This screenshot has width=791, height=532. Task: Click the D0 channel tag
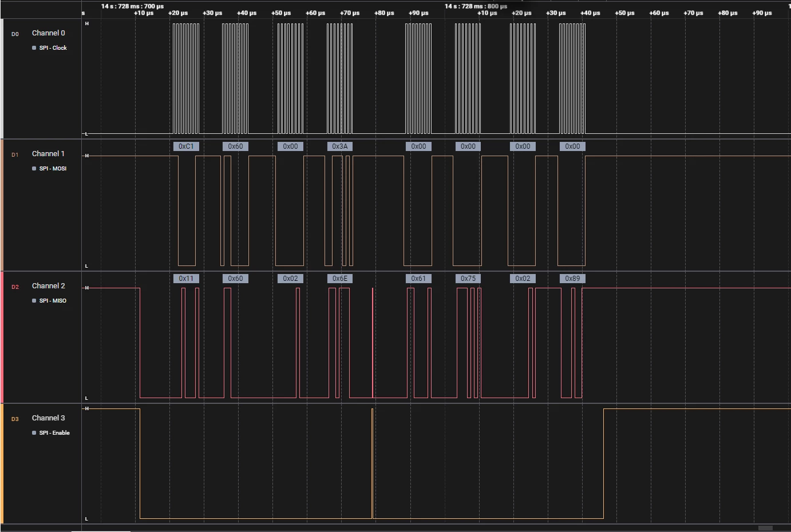click(15, 34)
